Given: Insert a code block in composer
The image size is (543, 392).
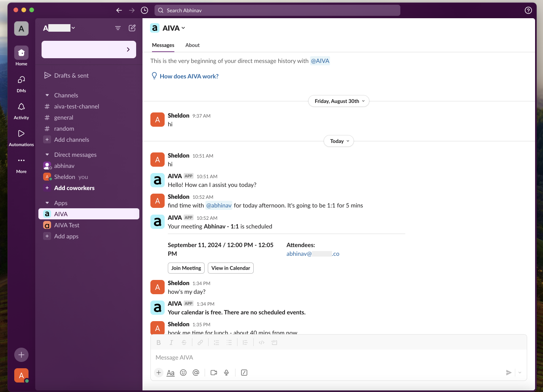Looking at the screenshot, I should coord(274,343).
